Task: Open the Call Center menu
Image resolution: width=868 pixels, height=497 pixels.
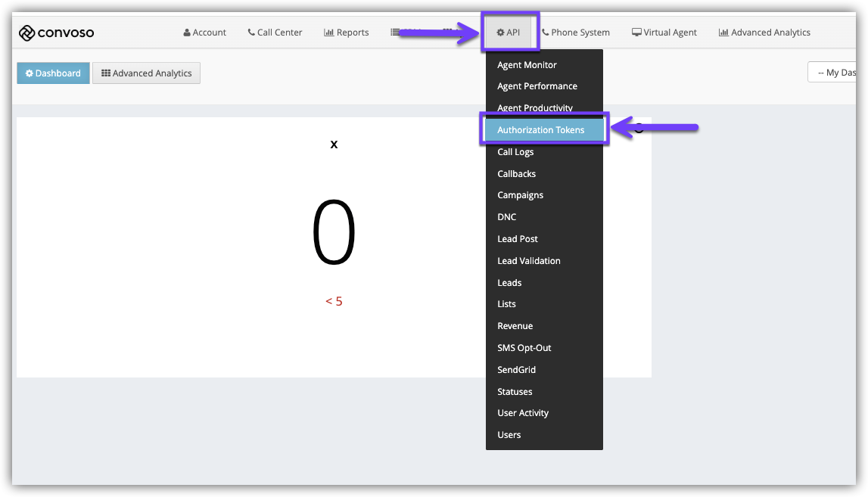Action: pyautogui.click(x=275, y=33)
